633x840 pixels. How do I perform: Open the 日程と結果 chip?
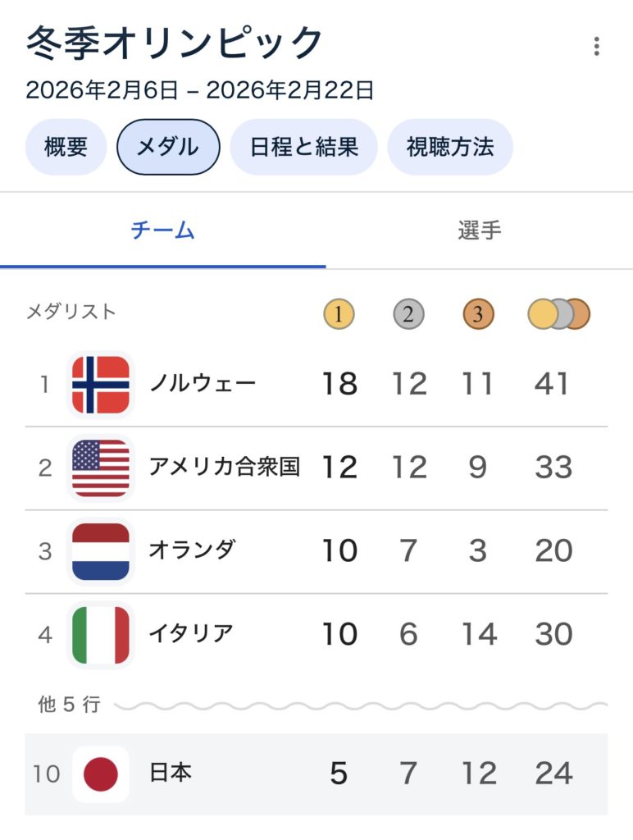point(303,148)
